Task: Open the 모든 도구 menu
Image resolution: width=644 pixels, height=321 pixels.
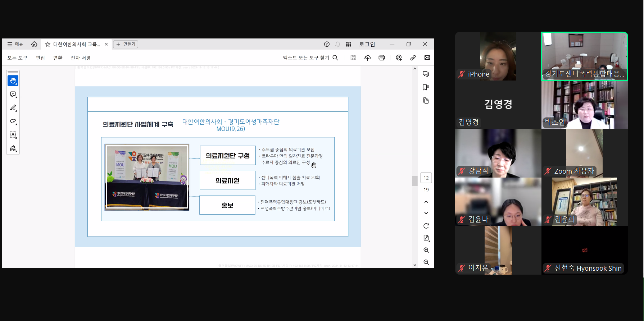Action: tap(17, 58)
